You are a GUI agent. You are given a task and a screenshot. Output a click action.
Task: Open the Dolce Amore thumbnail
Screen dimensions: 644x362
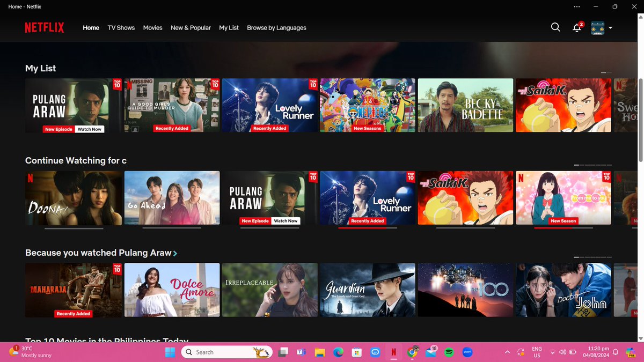172,290
